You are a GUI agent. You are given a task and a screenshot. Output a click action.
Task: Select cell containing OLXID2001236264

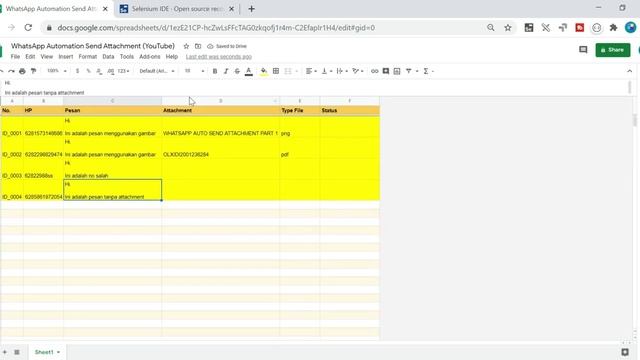pyautogui.click(x=220, y=148)
